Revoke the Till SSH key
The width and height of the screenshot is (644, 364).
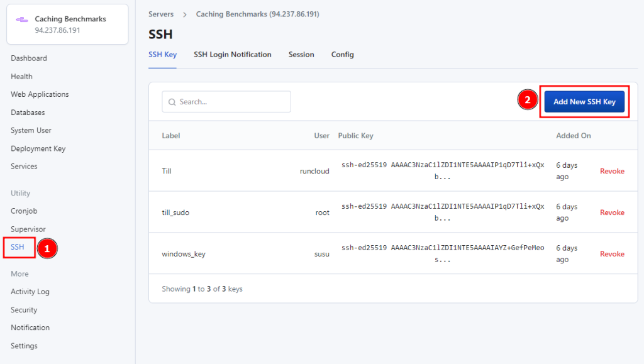612,171
